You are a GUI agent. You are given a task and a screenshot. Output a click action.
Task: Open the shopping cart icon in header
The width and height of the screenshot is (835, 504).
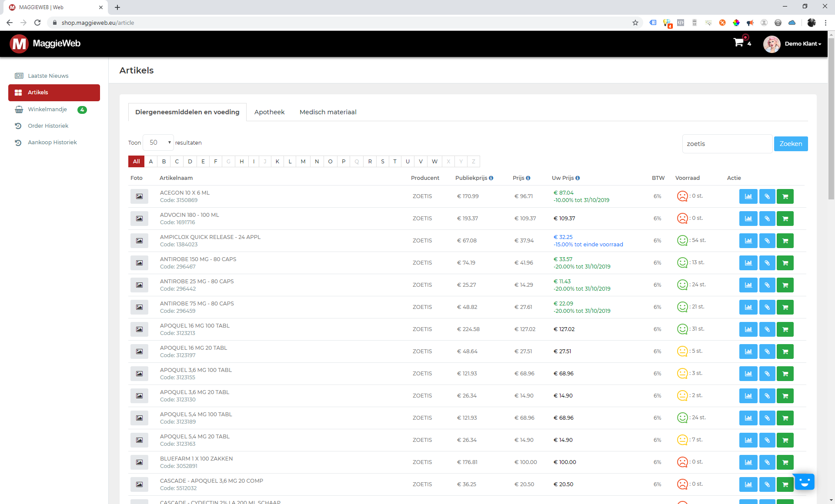pos(738,43)
